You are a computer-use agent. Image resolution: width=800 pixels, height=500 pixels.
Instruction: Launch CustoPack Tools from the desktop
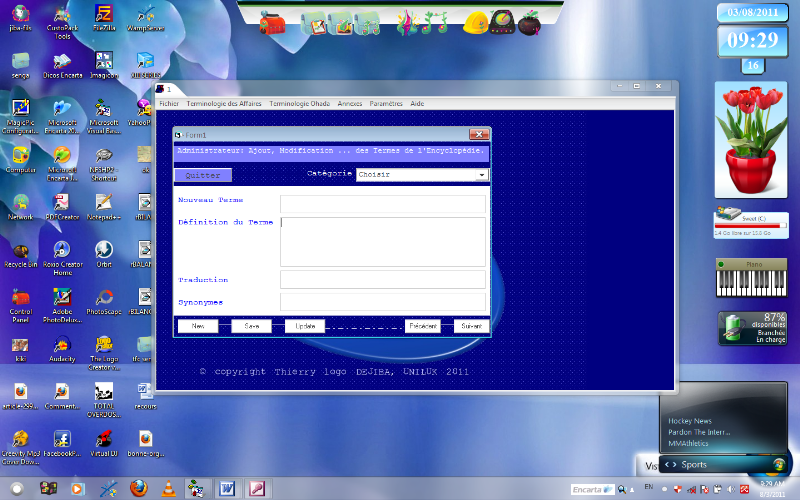[62, 22]
